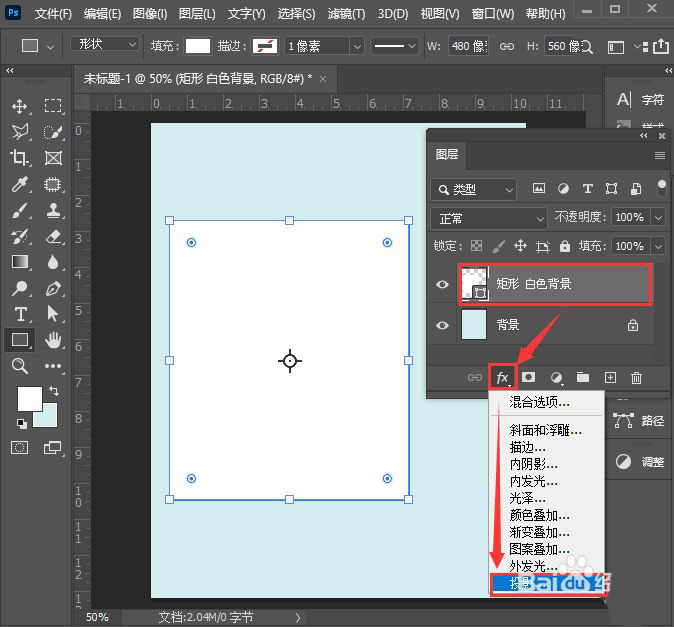Click the fx layer style icon

coord(503,378)
